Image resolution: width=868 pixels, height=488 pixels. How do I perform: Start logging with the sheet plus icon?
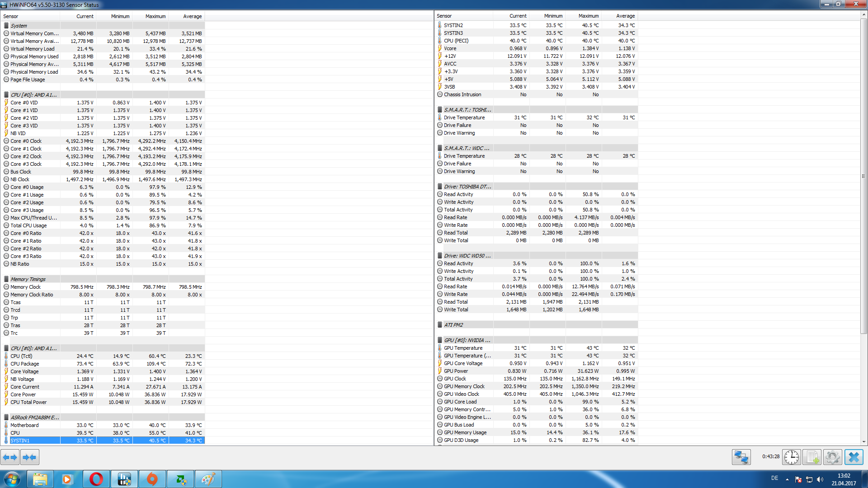pyautogui.click(x=812, y=457)
